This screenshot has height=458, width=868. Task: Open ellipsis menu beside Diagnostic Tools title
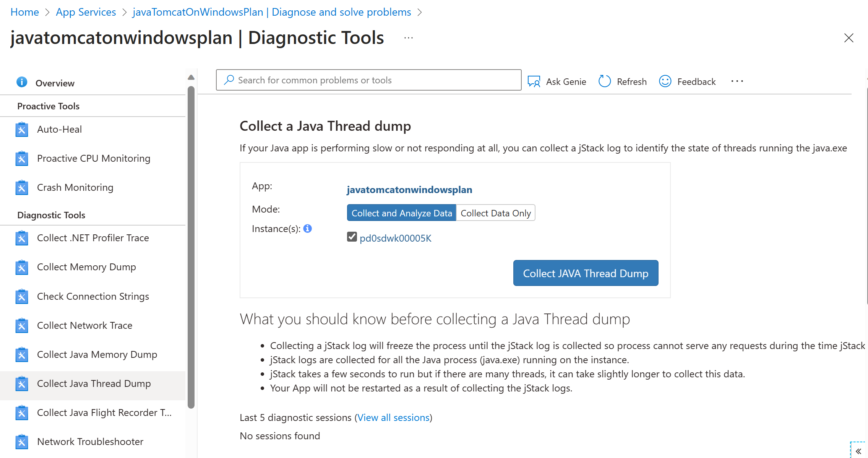(x=409, y=38)
